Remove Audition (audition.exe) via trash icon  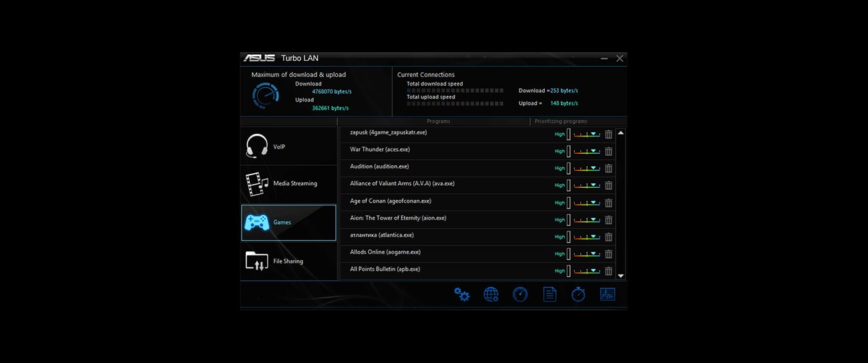click(608, 168)
